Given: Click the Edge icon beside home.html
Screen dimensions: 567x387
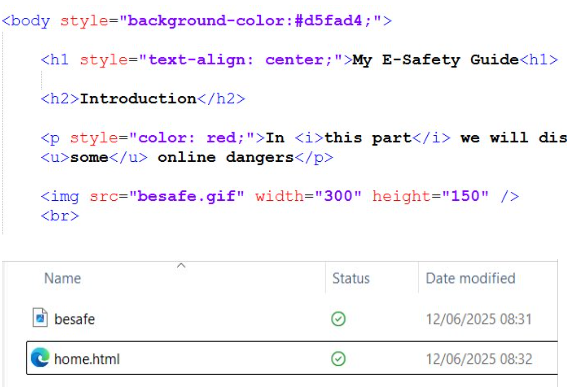Looking at the screenshot, I should [x=40, y=357].
